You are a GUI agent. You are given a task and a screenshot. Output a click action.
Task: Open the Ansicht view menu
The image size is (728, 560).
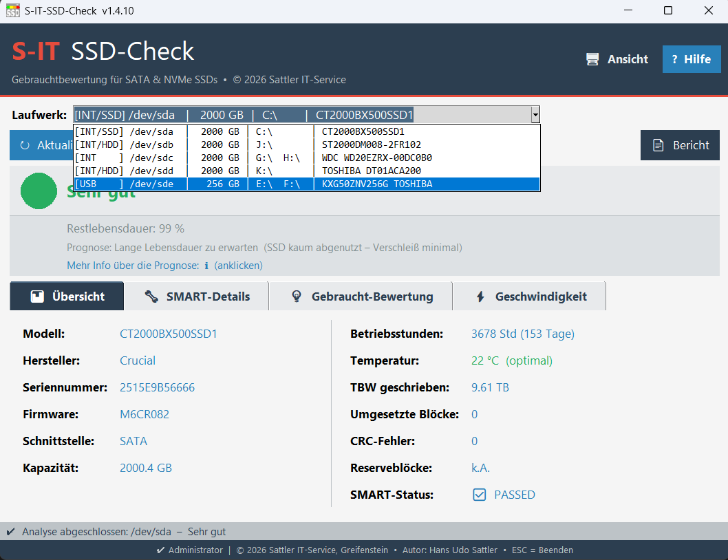pyautogui.click(x=617, y=59)
